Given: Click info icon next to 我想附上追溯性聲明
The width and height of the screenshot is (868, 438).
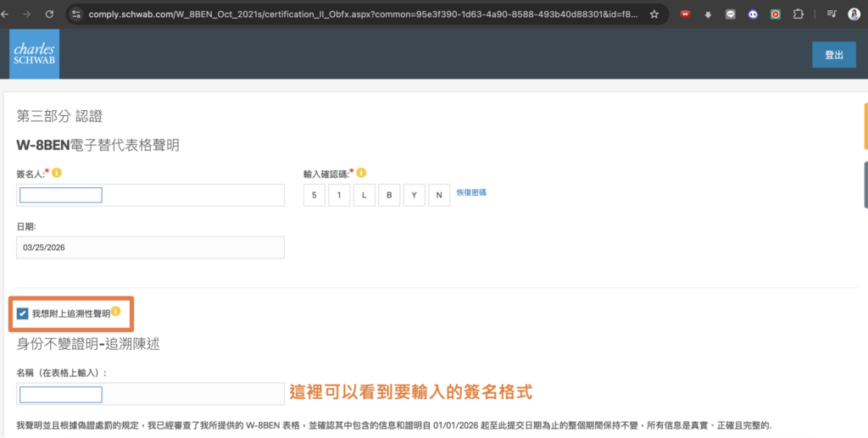Looking at the screenshot, I should coord(116,312).
